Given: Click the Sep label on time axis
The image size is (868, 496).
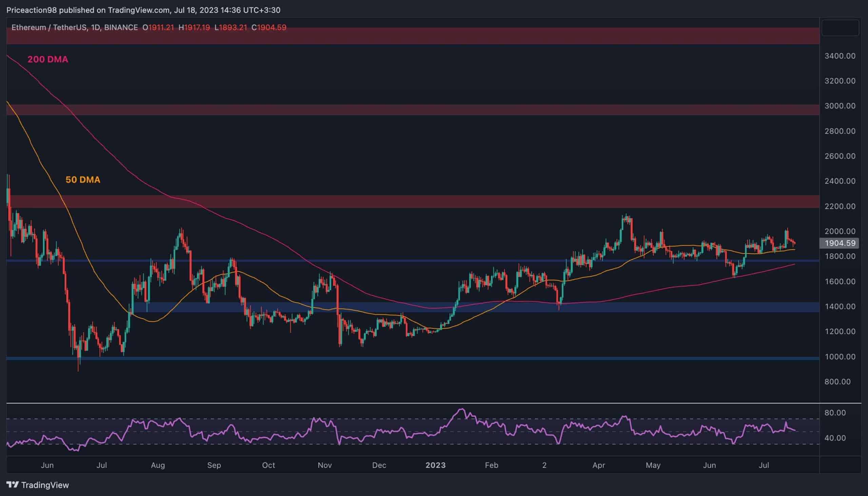Looking at the screenshot, I should (x=214, y=466).
